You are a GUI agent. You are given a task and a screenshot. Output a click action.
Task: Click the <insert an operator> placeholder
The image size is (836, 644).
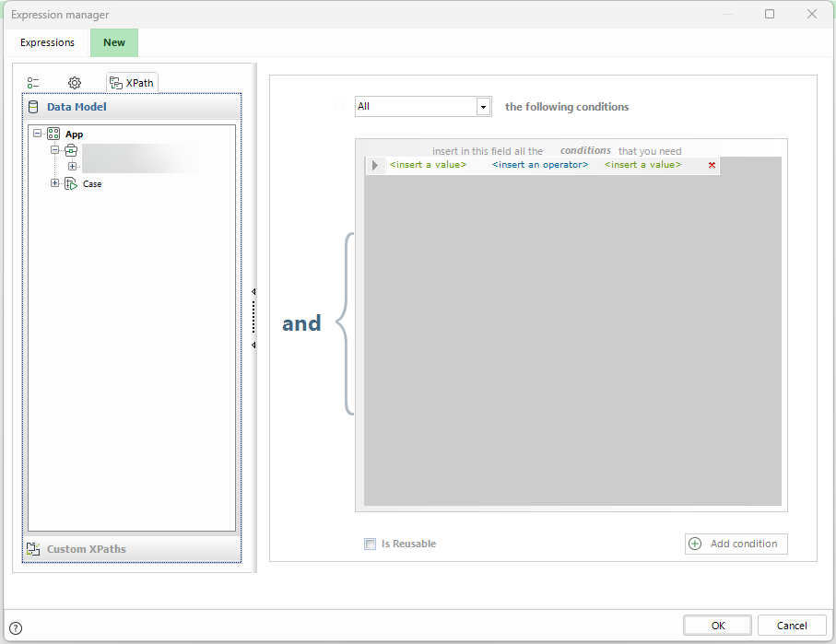[x=540, y=165]
